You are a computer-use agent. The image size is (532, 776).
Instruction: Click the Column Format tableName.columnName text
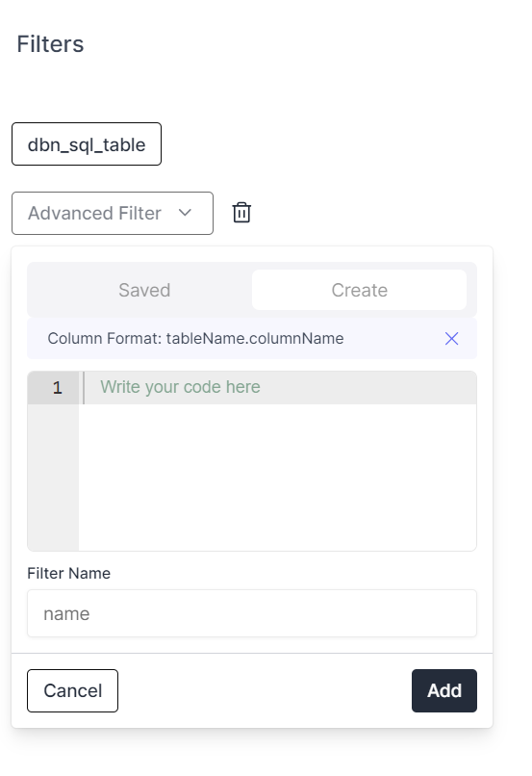pos(195,339)
